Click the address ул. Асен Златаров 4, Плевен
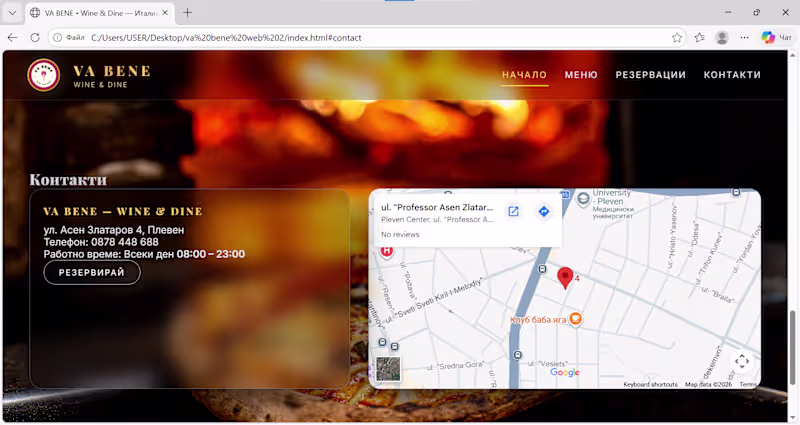800x425 pixels. tap(114, 230)
